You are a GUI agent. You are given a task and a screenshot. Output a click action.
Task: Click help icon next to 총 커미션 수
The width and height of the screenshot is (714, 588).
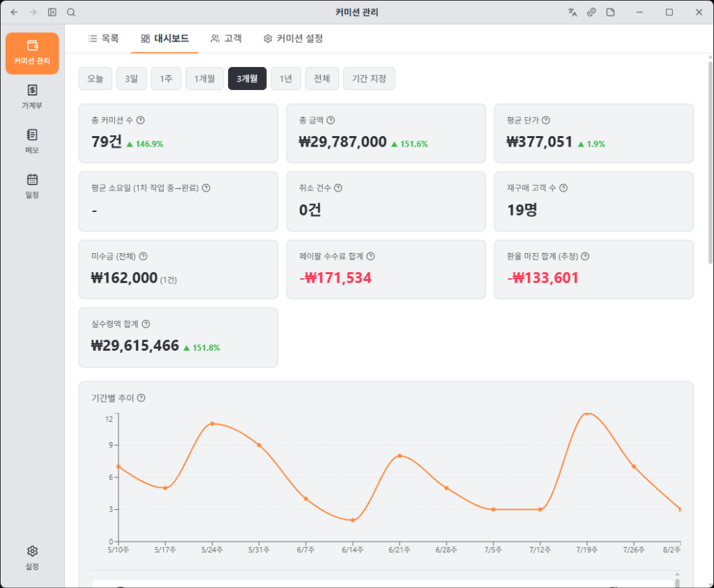click(x=141, y=120)
